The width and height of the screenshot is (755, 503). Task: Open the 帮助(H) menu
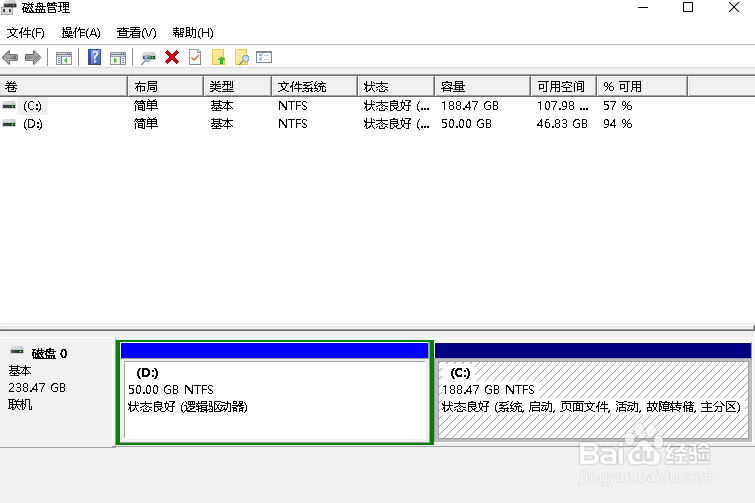click(193, 33)
